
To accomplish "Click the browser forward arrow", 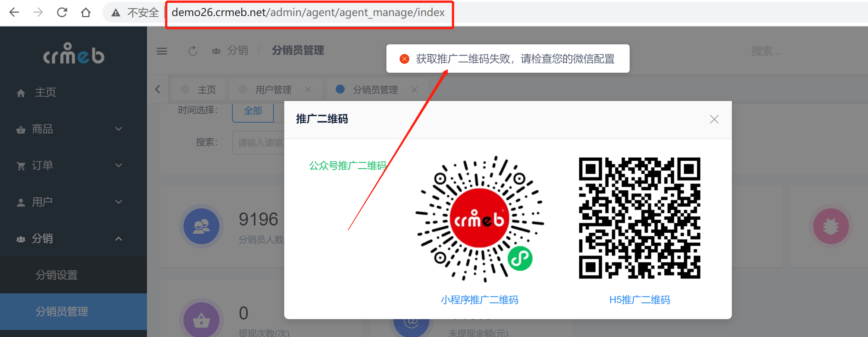I will pyautogui.click(x=38, y=12).
